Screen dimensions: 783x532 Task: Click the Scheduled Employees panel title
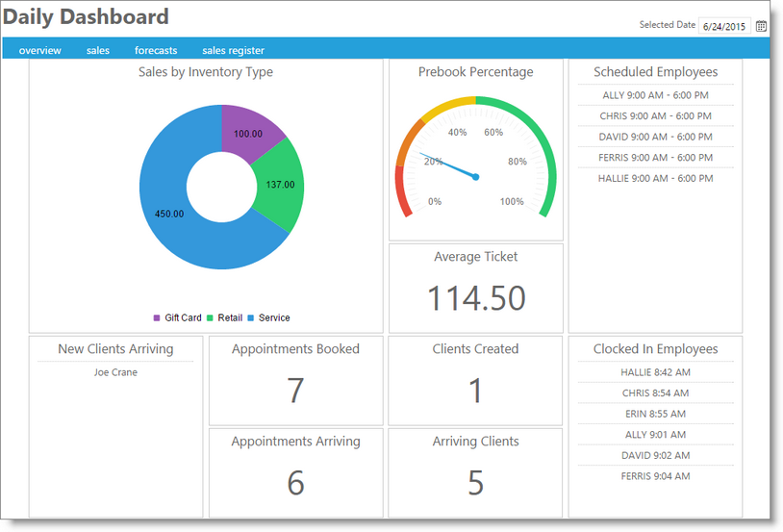(656, 72)
